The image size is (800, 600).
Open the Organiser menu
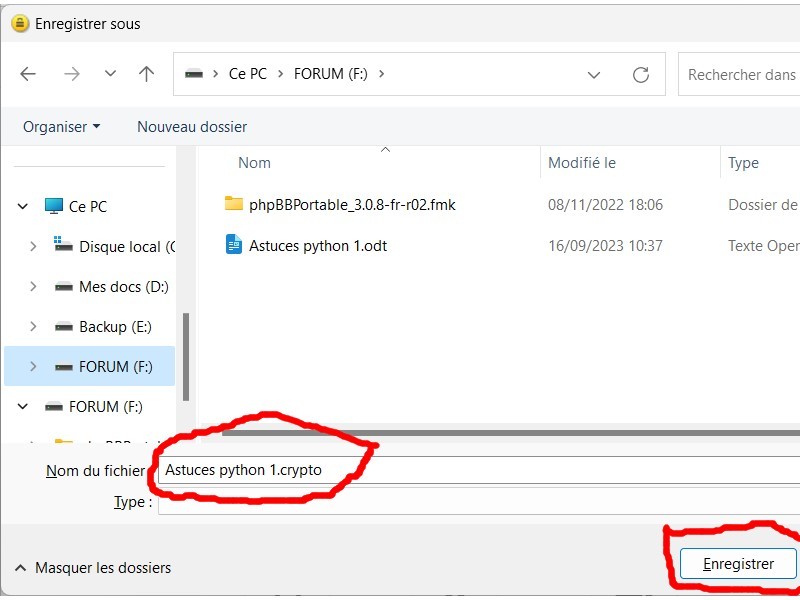pyautogui.click(x=61, y=127)
